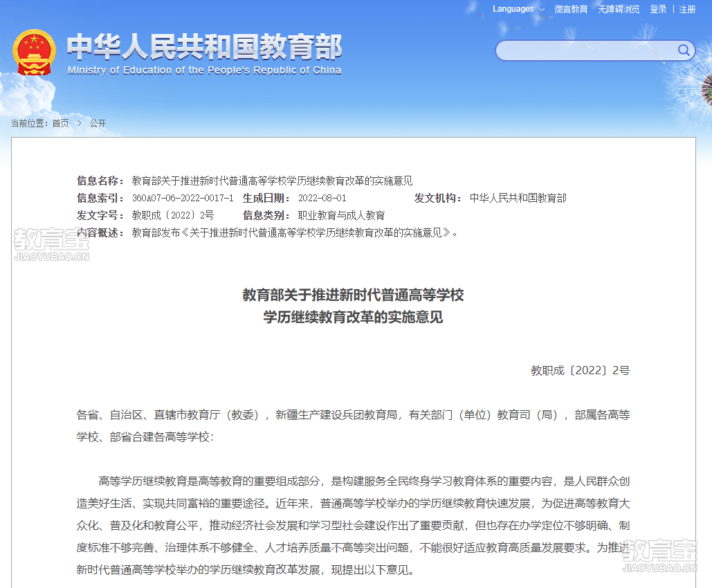Open 无障碍浏览 accessibility mode

click(x=619, y=9)
